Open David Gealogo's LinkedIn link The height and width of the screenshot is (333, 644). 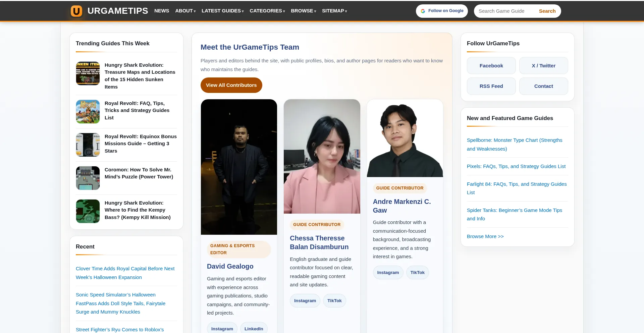254,329
